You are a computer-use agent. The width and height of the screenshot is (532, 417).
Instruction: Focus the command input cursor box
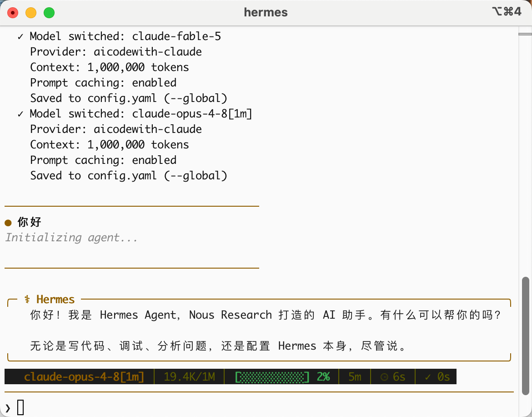[x=20, y=407]
